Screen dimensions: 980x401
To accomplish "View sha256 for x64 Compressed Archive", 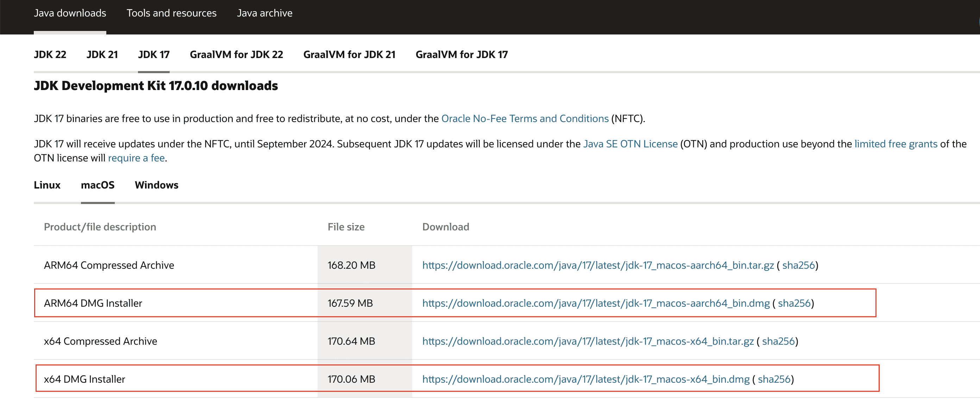I will point(778,341).
